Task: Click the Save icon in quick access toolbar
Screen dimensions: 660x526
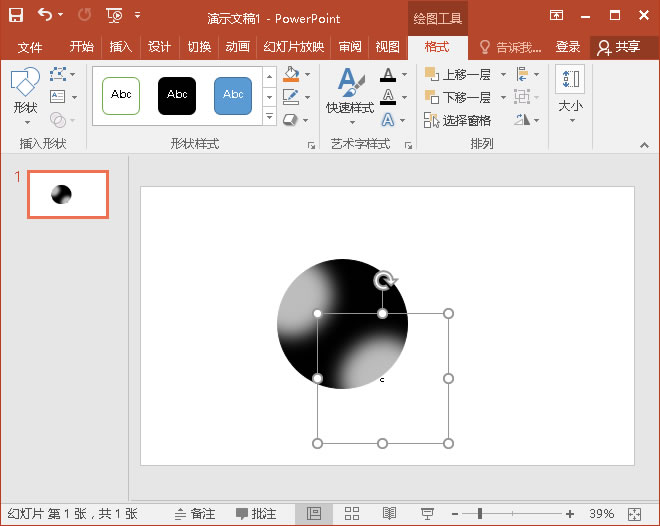Action: tap(16, 15)
